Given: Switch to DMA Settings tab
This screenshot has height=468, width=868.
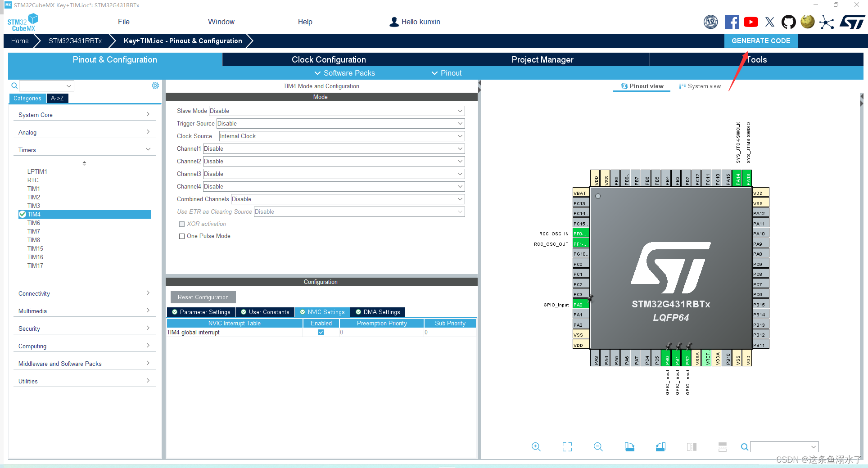Looking at the screenshot, I should click(x=377, y=312).
